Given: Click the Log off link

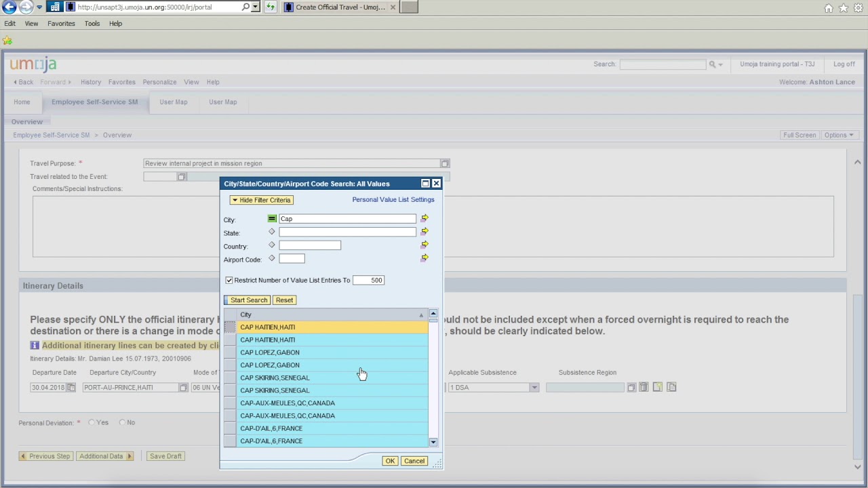Looking at the screenshot, I should (x=844, y=64).
